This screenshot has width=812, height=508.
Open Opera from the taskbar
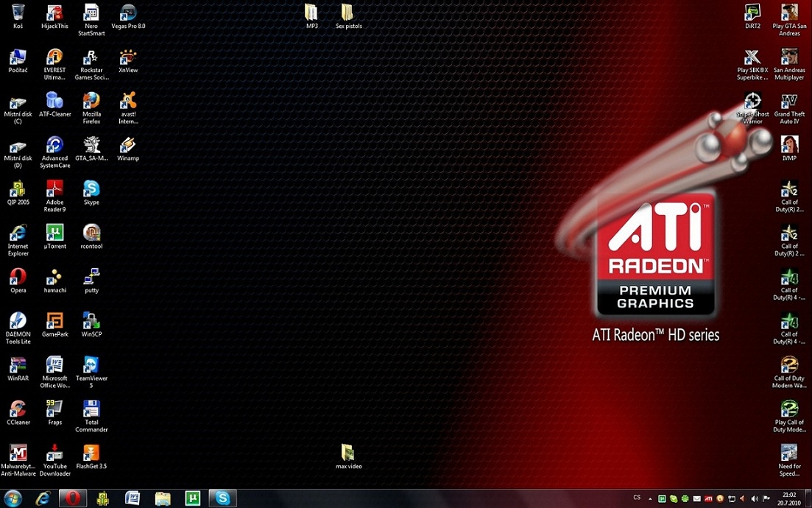[x=72, y=498]
